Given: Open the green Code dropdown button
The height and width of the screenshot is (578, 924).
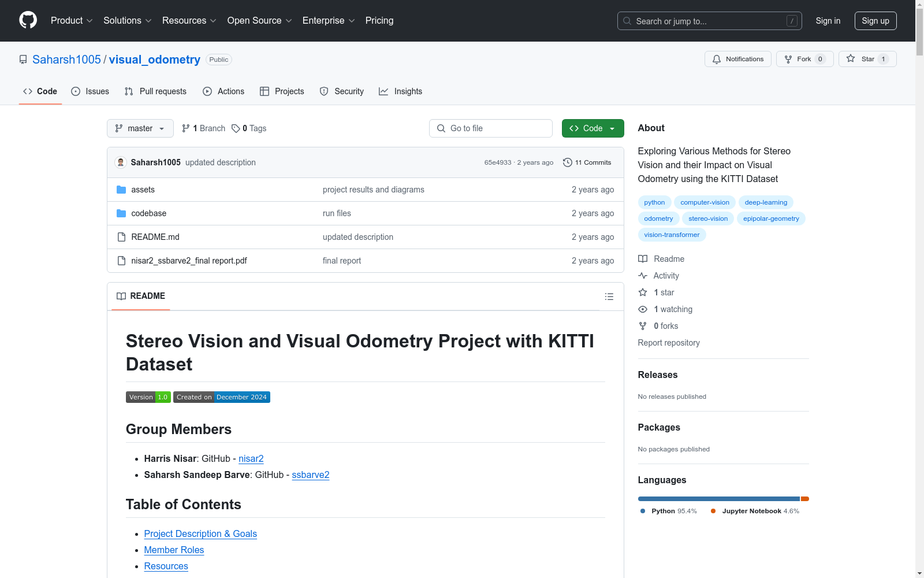Looking at the screenshot, I should 593,128.
